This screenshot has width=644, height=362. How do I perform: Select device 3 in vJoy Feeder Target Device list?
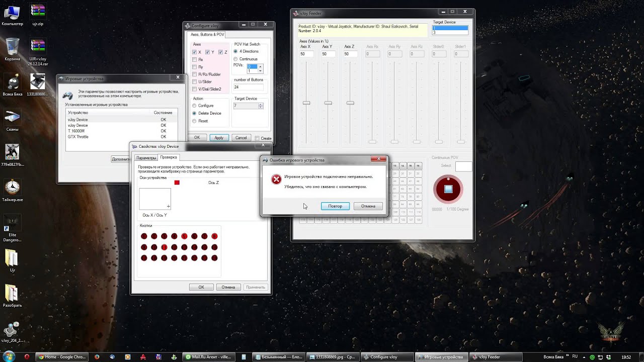point(450,33)
